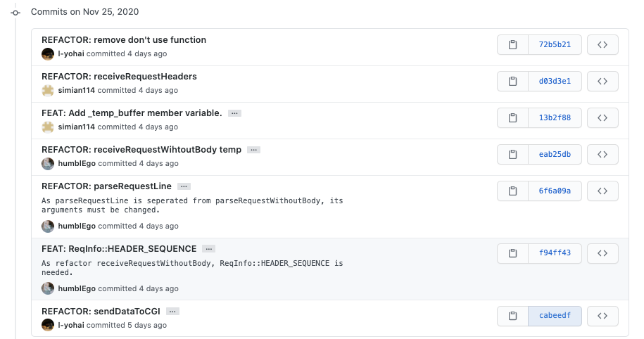644x339 pixels.
Task: Open "REFACTOR: receiveRequestHeaders" commit title
Action: (x=119, y=77)
